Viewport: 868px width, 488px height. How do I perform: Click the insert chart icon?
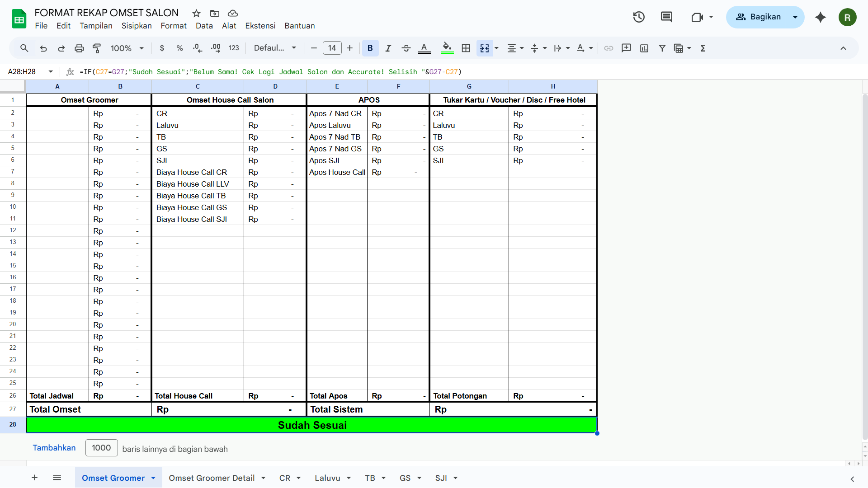(x=644, y=48)
